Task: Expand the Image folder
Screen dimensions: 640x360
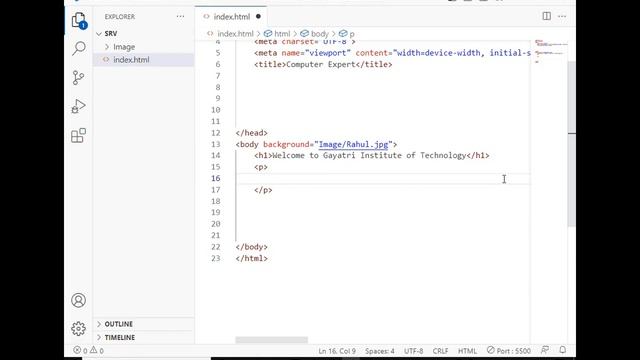Action: click(x=124, y=47)
